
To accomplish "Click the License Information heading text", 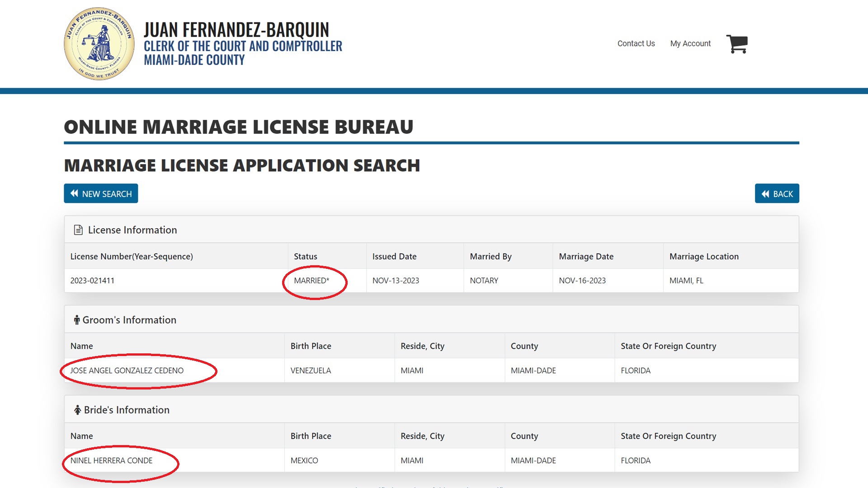I will click(132, 230).
